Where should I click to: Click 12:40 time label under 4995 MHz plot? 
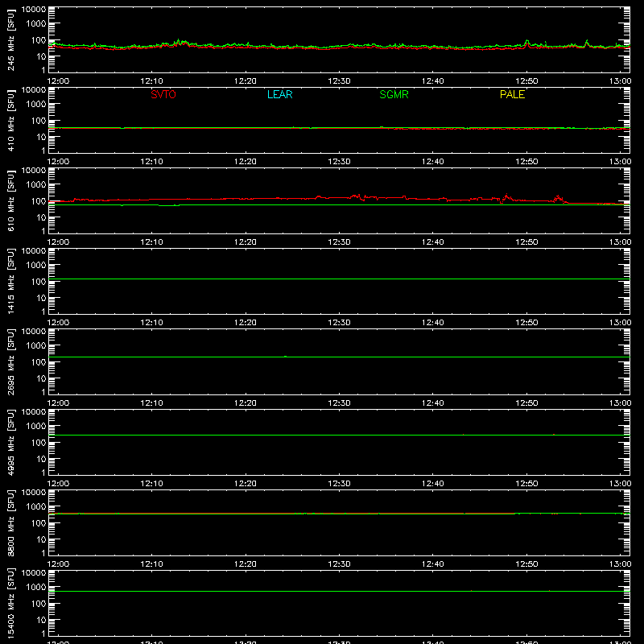pos(433,484)
